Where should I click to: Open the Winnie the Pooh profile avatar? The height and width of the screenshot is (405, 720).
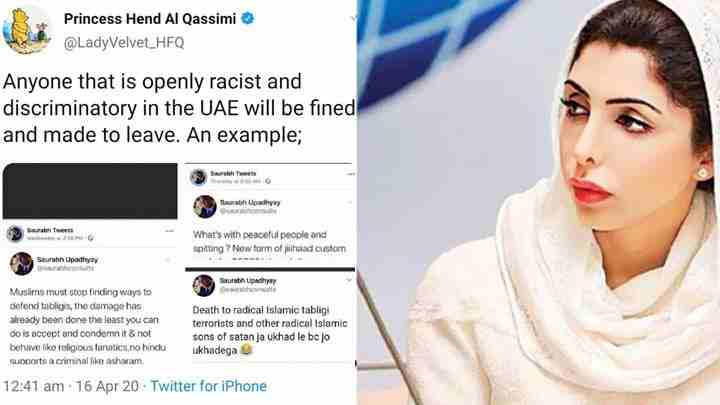(27, 30)
